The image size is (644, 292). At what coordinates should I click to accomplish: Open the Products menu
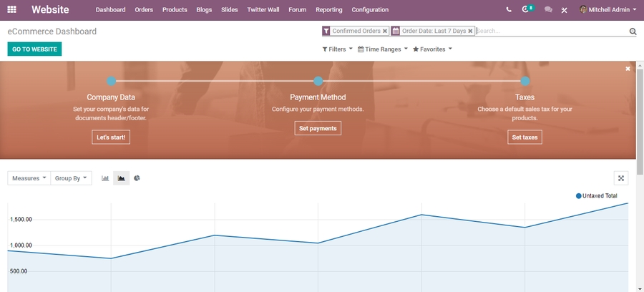click(x=175, y=9)
